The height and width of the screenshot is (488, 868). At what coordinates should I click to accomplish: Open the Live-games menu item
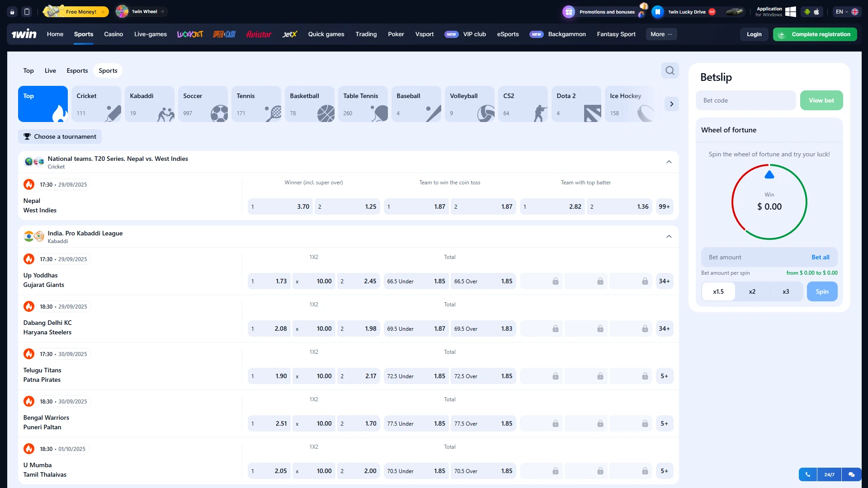point(151,34)
